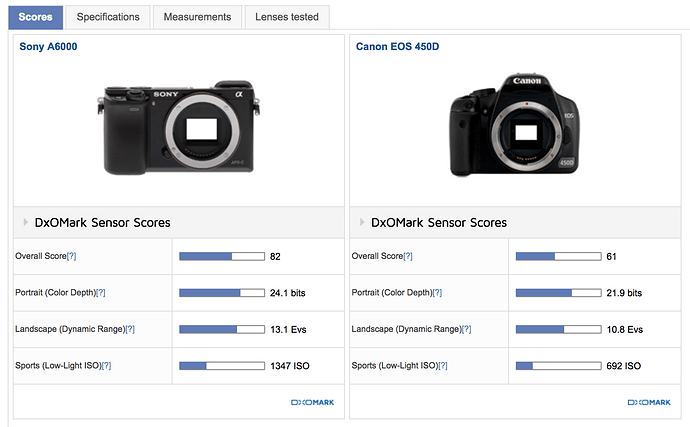Select Sony score value 82
This screenshot has width=690, height=427.
(275, 257)
